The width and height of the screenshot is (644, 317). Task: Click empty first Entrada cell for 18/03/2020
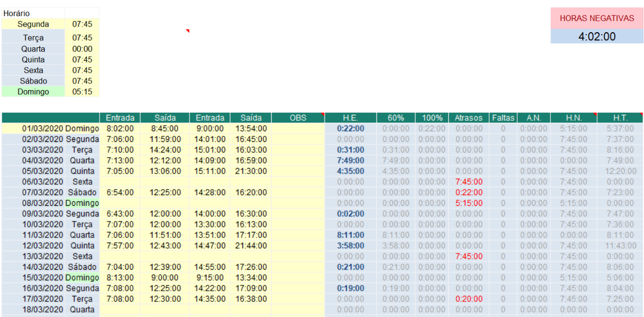(x=120, y=309)
